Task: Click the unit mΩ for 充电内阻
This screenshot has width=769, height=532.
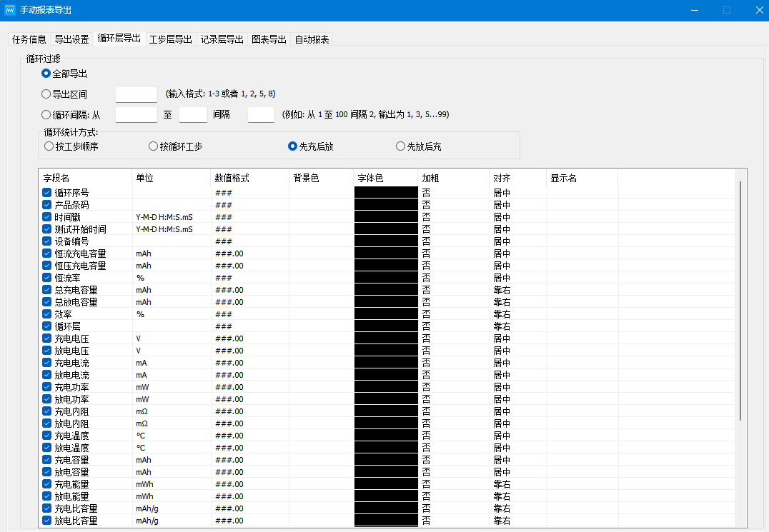Action: pyautogui.click(x=142, y=411)
